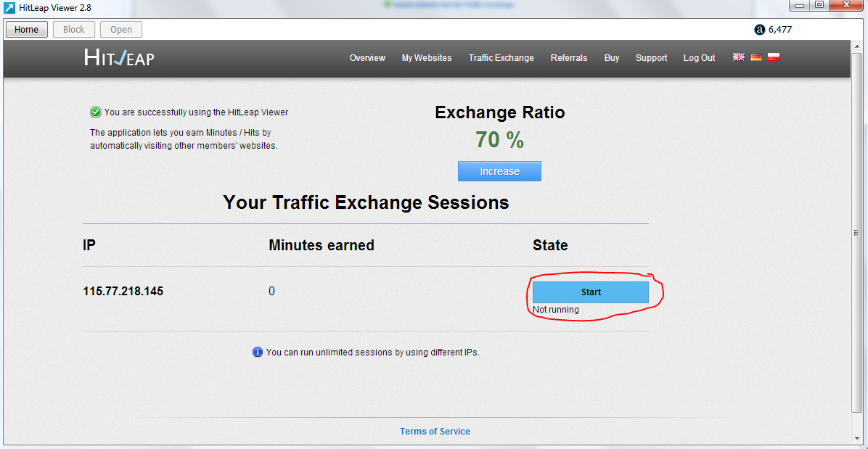Click the Block toolbar button
The height and width of the screenshot is (449, 868).
(x=73, y=29)
